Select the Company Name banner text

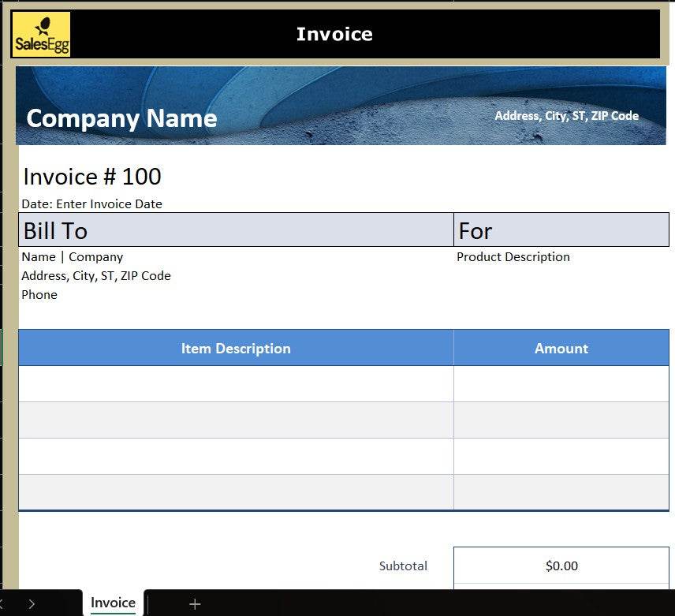(x=121, y=118)
